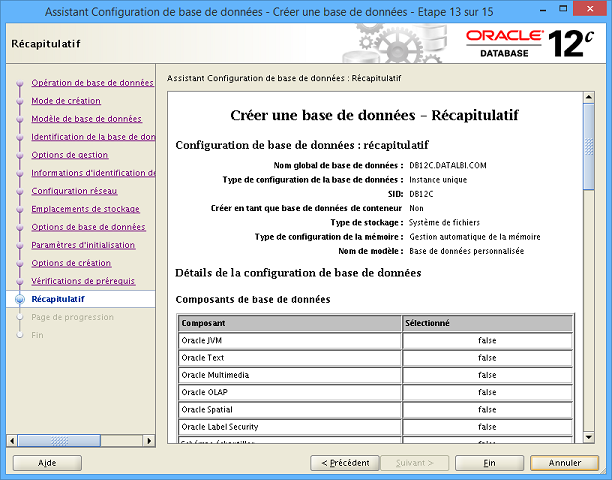Screen dimensions: 612x480
Task: Open the Opération de base de données step
Action: pyautogui.click(x=93, y=83)
